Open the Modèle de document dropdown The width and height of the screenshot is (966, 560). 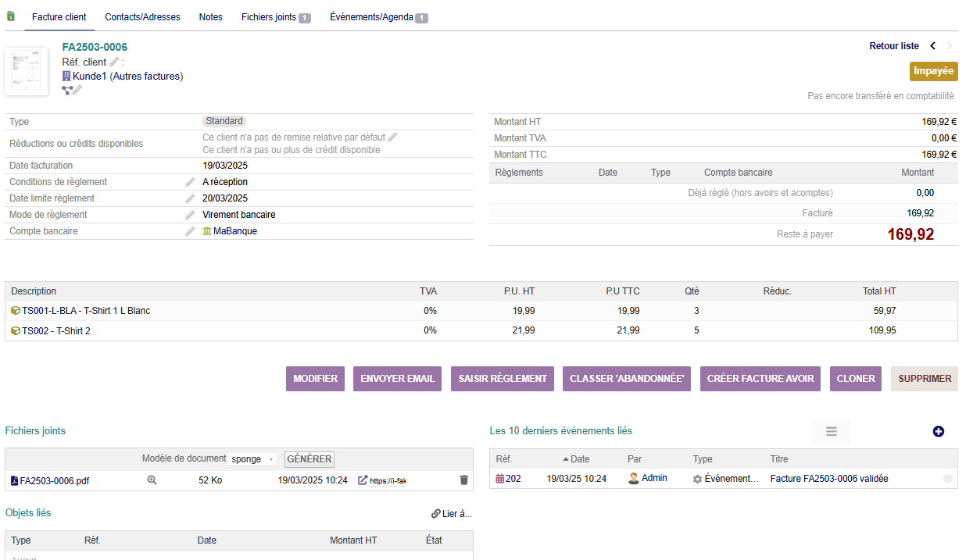click(253, 459)
